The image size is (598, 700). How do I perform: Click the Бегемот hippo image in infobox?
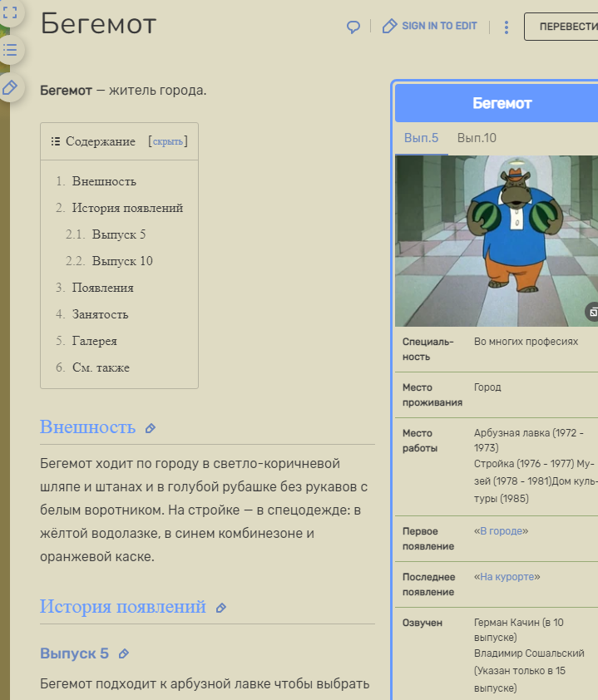click(x=497, y=241)
